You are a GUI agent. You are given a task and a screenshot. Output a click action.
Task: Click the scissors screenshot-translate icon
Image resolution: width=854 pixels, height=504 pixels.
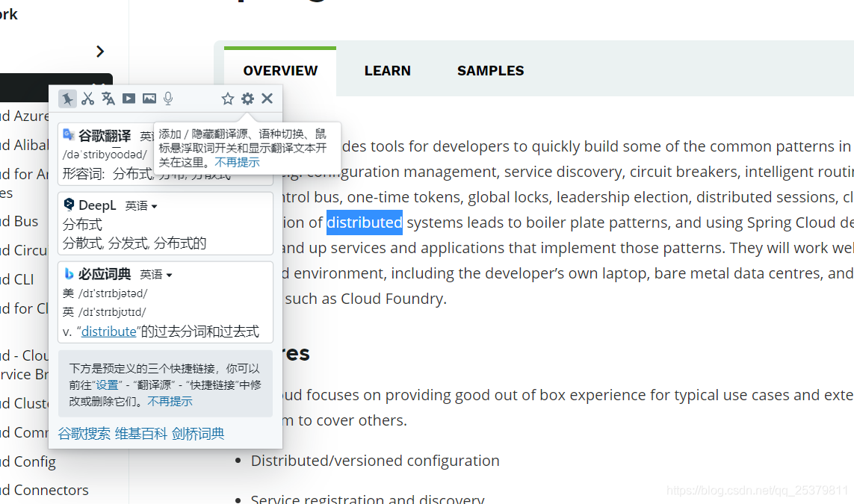[x=87, y=99]
